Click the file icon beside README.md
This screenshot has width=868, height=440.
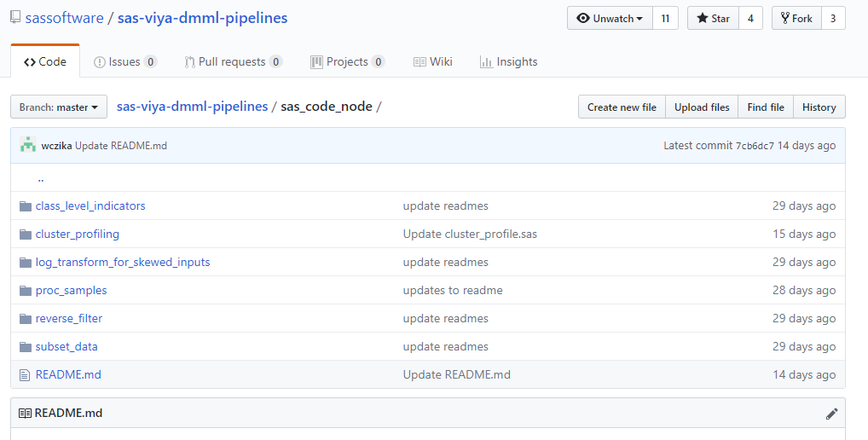(x=25, y=375)
